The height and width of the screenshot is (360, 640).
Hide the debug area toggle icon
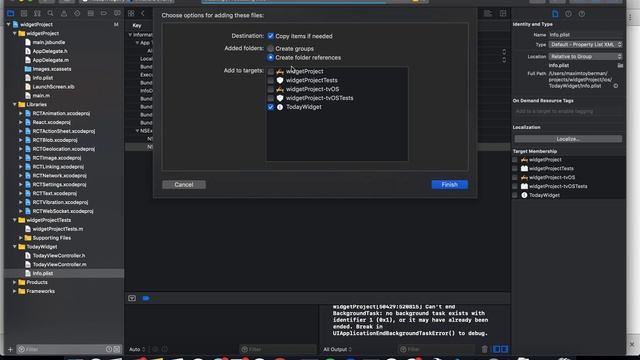132,298
